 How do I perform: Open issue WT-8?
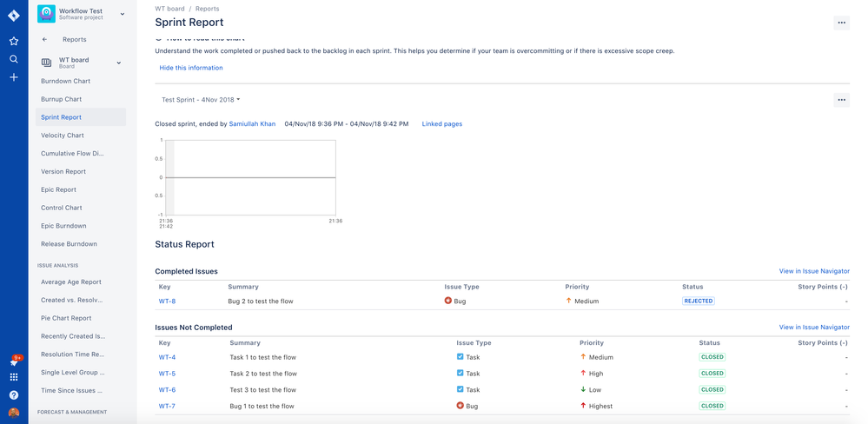point(167,301)
